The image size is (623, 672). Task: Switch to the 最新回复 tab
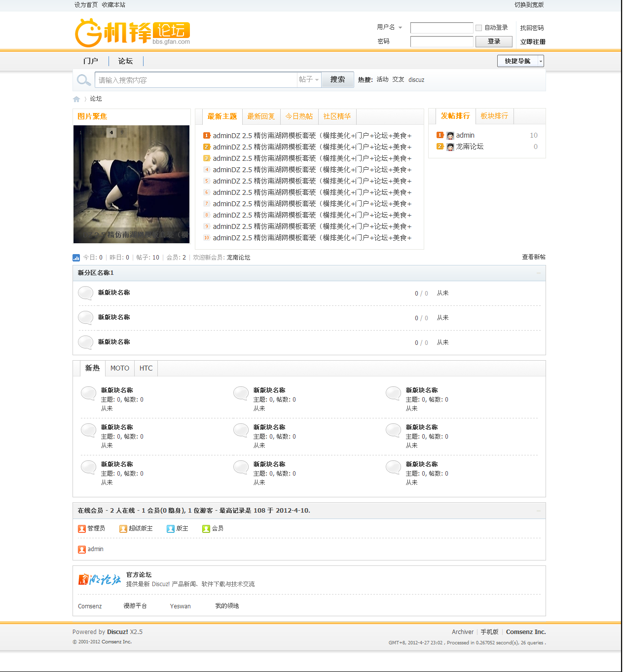[x=261, y=116]
